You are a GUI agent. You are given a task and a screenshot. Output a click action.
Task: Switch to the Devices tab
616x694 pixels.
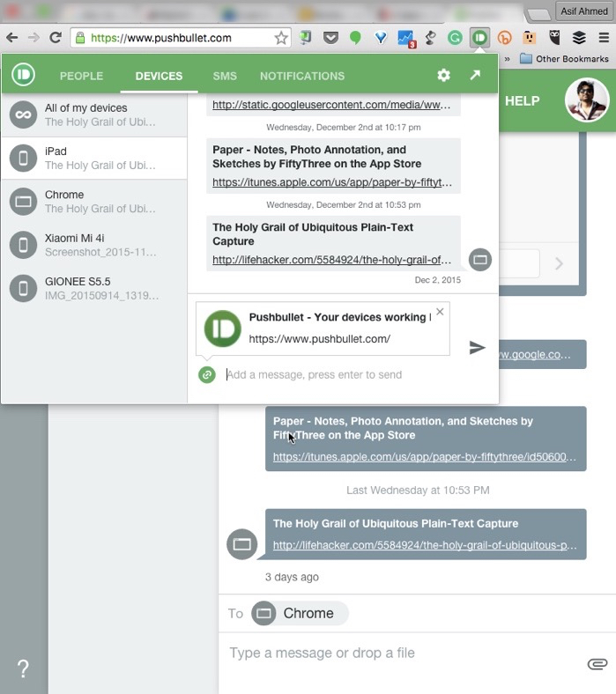click(x=159, y=76)
